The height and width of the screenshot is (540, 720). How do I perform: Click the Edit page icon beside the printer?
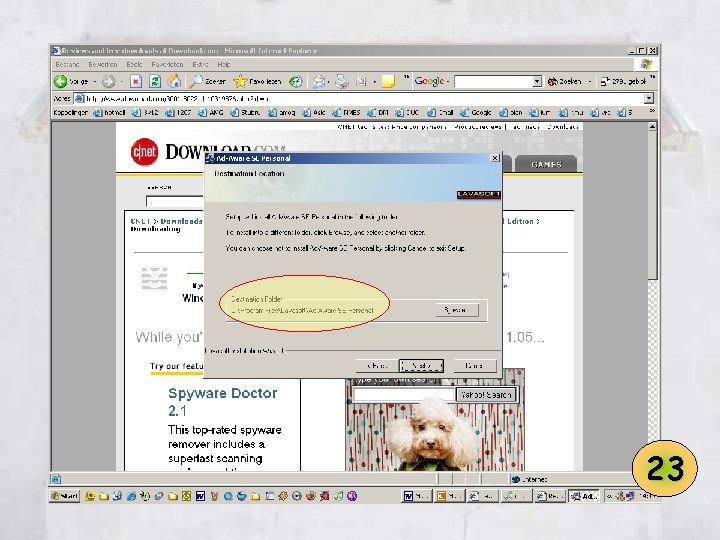click(361, 82)
